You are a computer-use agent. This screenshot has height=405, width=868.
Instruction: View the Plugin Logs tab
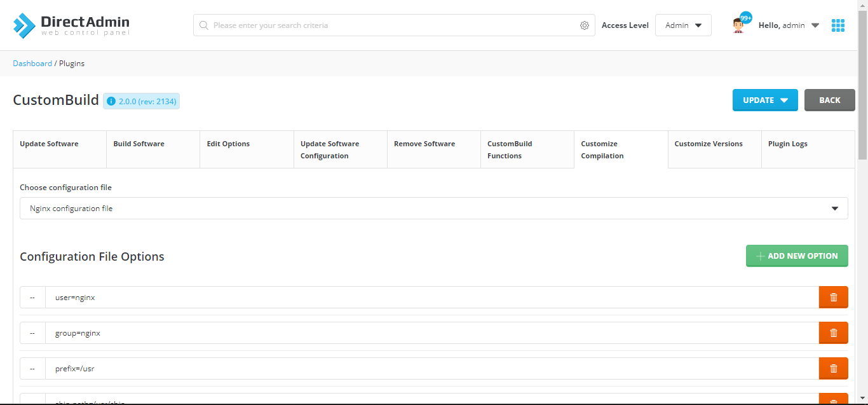click(x=808, y=149)
